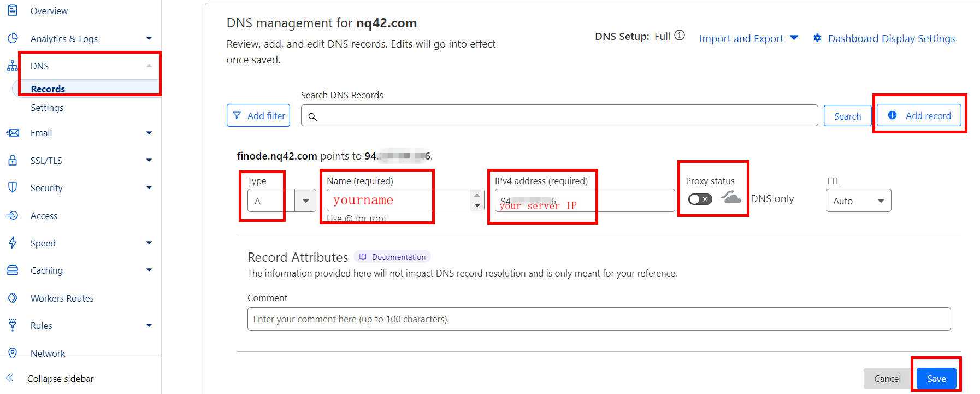Click the Caching storage icon
Image resolution: width=980 pixels, height=394 pixels.
13,270
